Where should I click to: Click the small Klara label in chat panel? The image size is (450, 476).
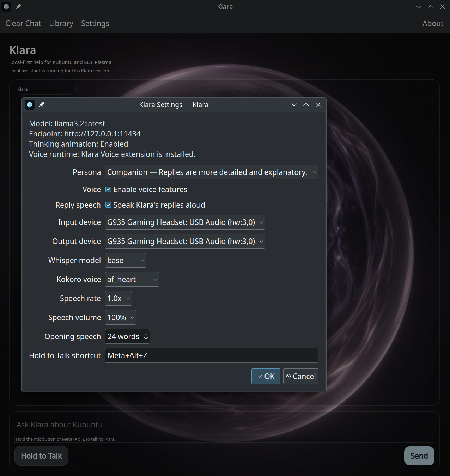tap(22, 89)
